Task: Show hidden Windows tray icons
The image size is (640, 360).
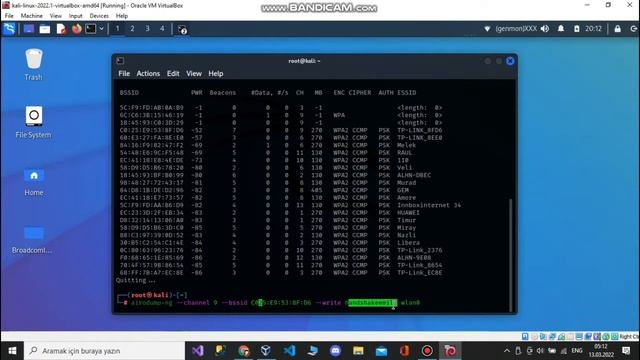Action: click(x=507, y=351)
